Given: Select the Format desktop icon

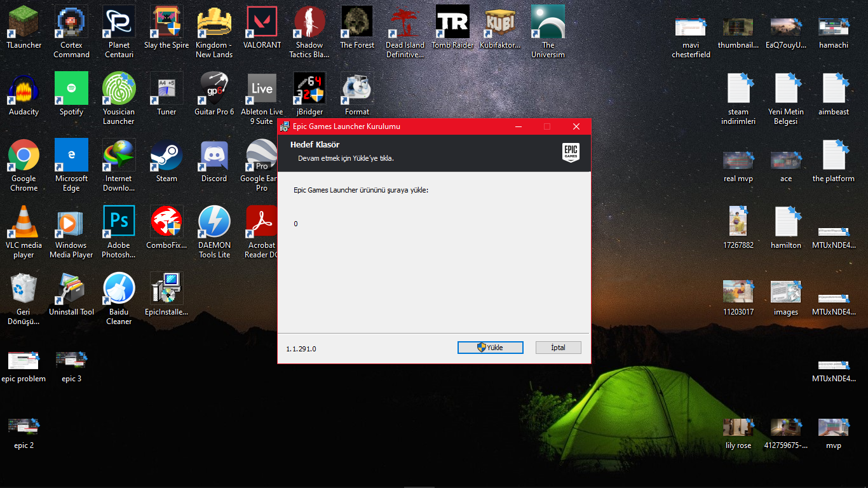Looking at the screenshot, I should click(357, 94).
